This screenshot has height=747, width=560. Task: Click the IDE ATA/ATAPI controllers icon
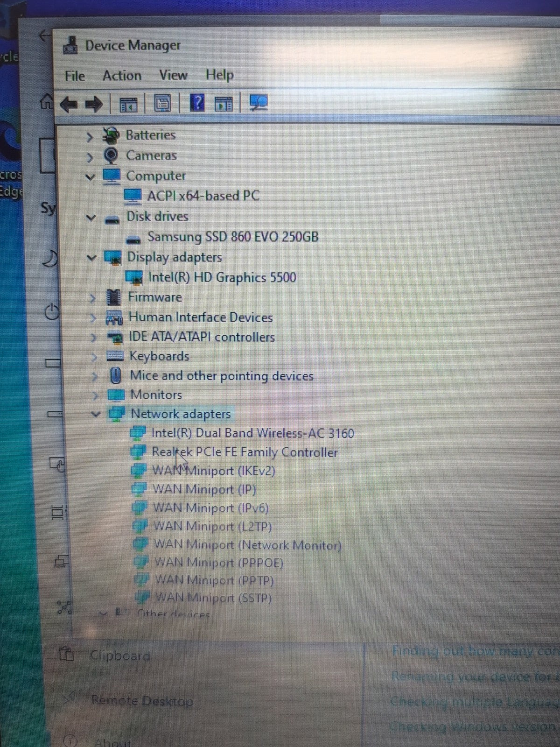pyautogui.click(x=114, y=337)
